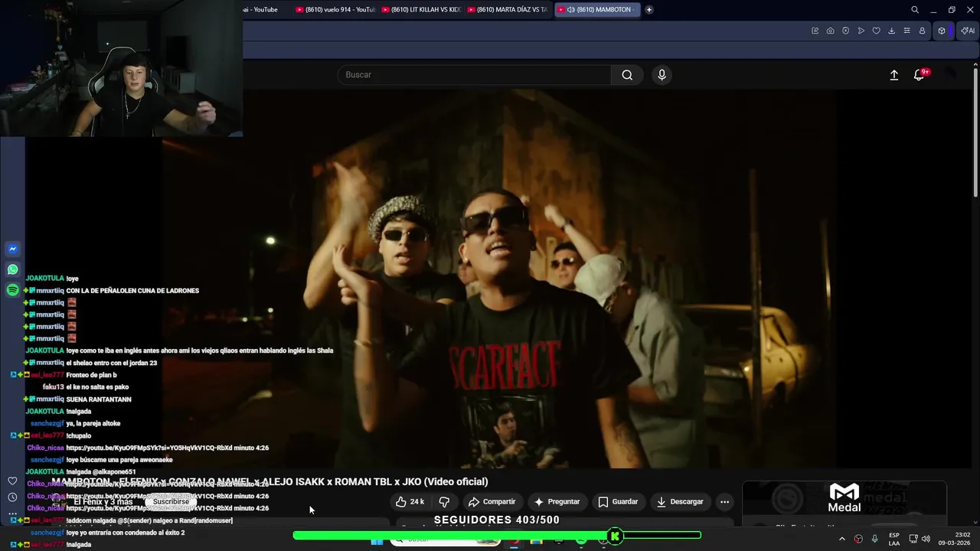This screenshot has width=980, height=551.
Task: Open the Spotify sidebar icon
Action: (12, 290)
